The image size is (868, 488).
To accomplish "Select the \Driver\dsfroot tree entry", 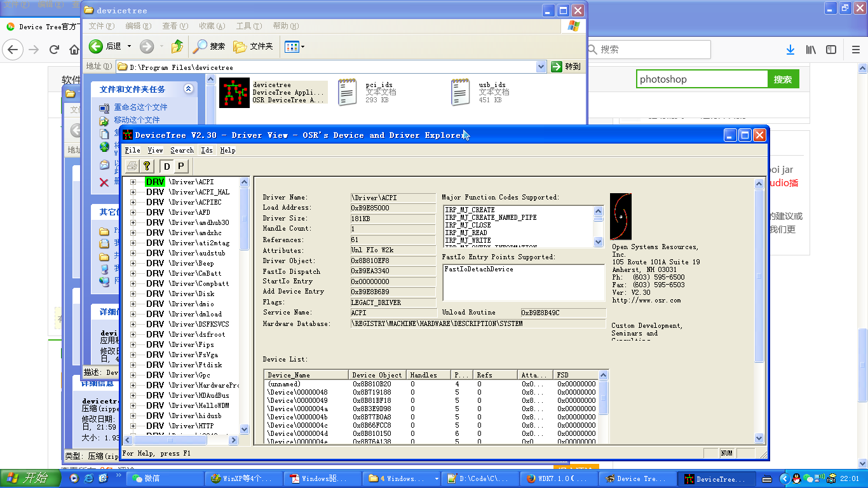I will coord(197,334).
